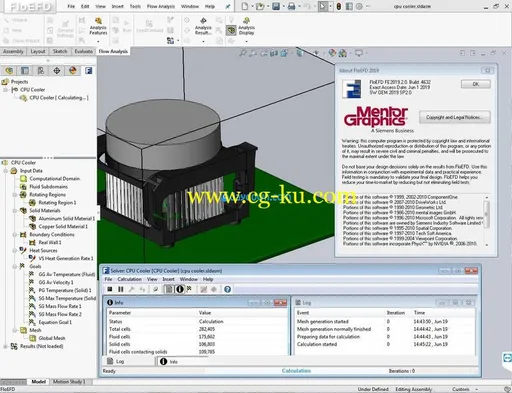The height and width of the screenshot is (393, 512).
Task: Collapse the Heat Sources tree node
Action: coord(15,251)
